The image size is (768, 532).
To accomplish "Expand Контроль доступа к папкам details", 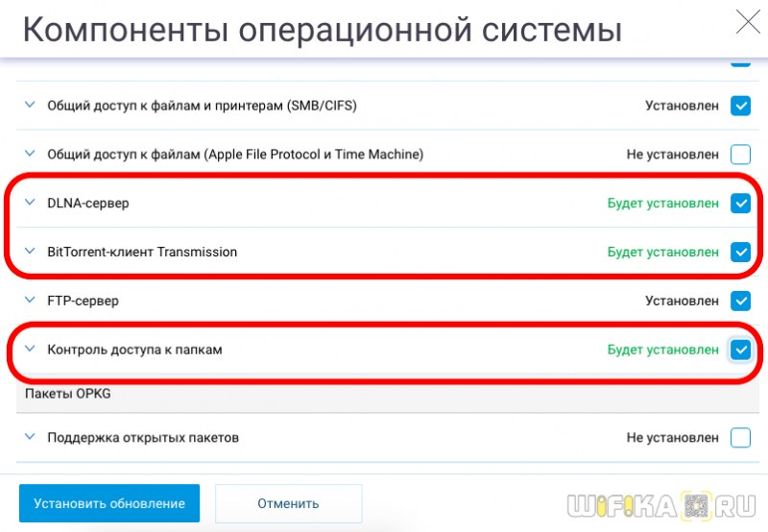I will tap(30, 349).
